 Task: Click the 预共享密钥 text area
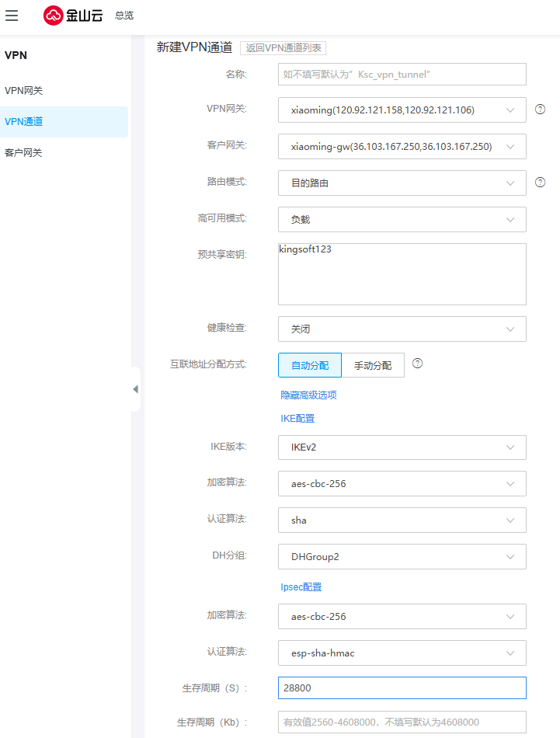click(x=402, y=274)
